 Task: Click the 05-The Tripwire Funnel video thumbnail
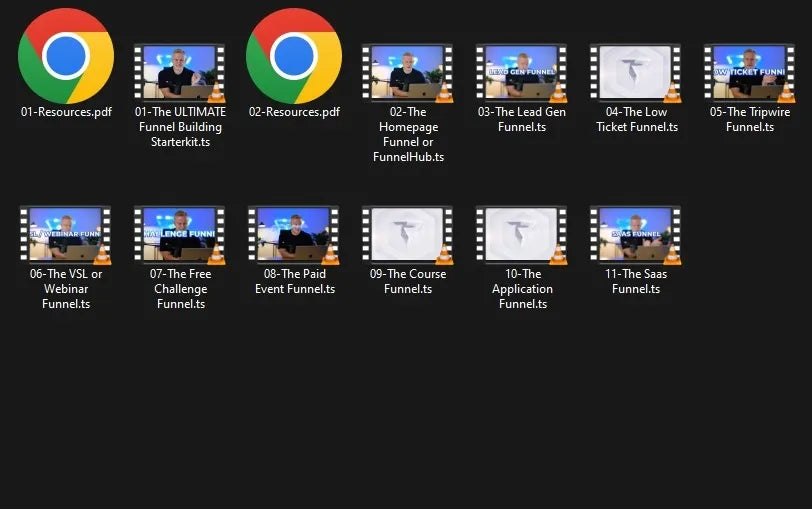[x=750, y=72]
